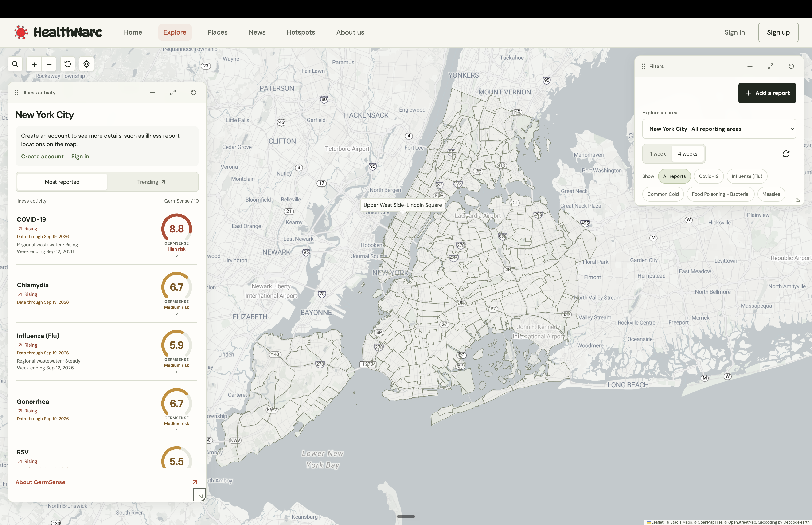Switch to the Most reported tab
The width and height of the screenshot is (812, 525).
click(62, 182)
